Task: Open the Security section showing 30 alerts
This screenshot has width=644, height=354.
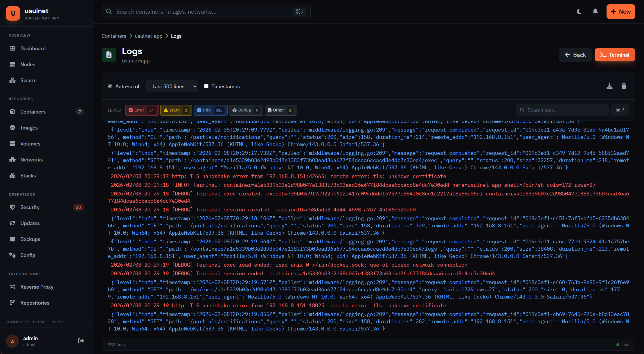Action: tap(30, 207)
